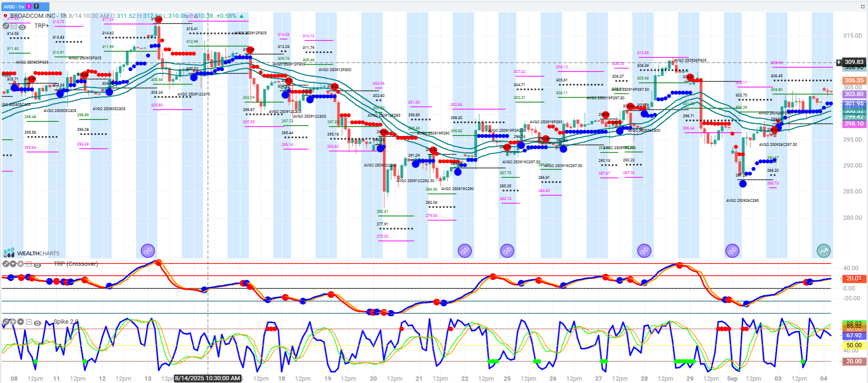The width and height of the screenshot is (868, 383).
Task: Click the +0.58% change value in header
Action: point(226,16)
